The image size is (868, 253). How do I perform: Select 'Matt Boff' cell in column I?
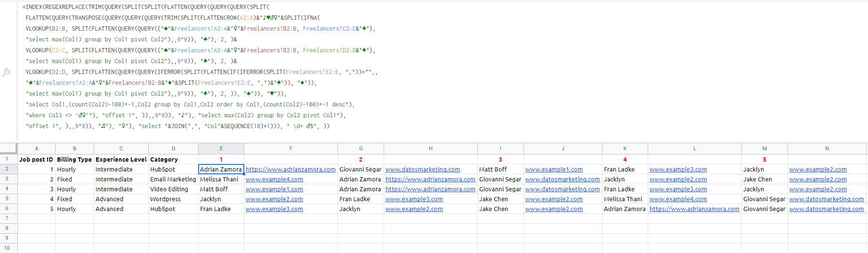tap(500, 169)
